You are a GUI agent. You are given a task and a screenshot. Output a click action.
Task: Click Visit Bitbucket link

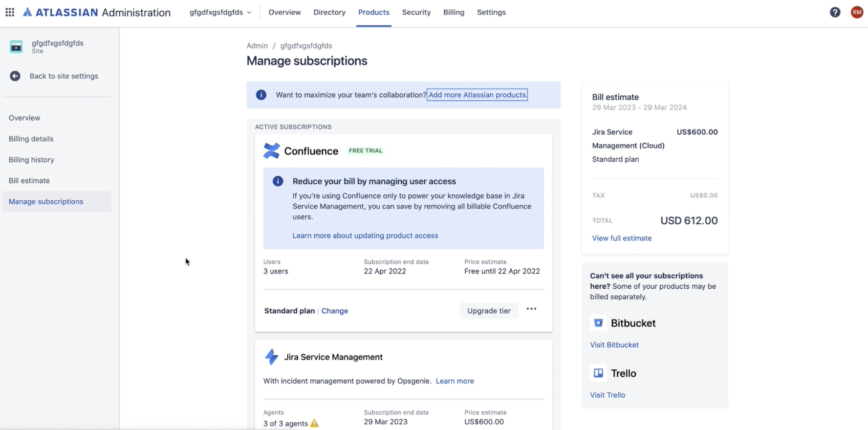coord(614,344)
